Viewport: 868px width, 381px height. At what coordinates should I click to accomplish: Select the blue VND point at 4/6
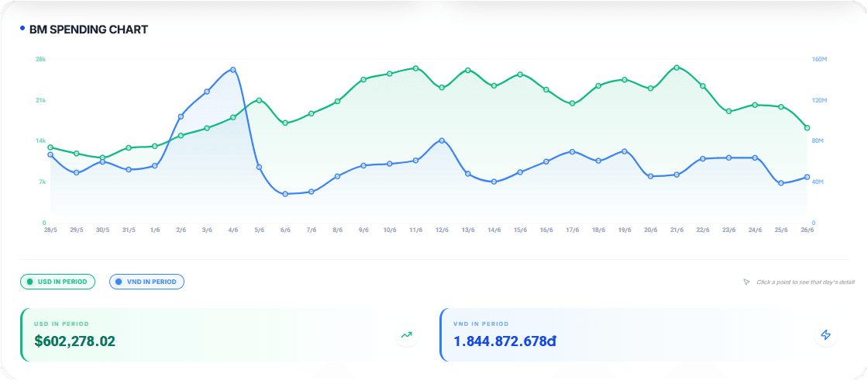point(233,70)
